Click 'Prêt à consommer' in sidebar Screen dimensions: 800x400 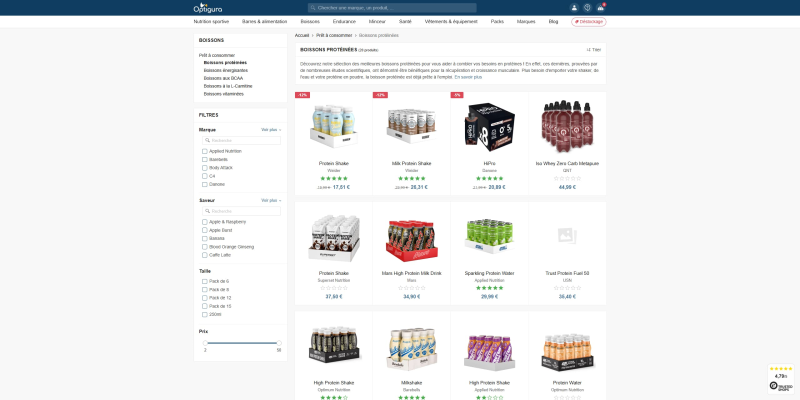217,55
